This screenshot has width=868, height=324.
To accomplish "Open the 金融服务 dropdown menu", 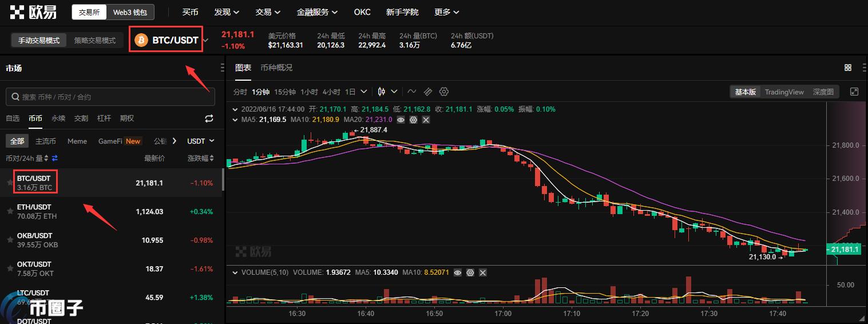I will [317, 12].
